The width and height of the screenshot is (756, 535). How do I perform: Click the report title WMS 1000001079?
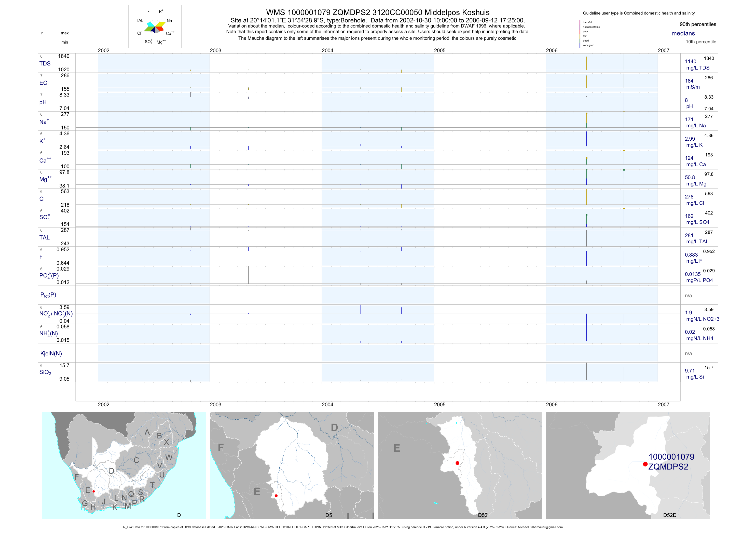[x=378, y=12]
